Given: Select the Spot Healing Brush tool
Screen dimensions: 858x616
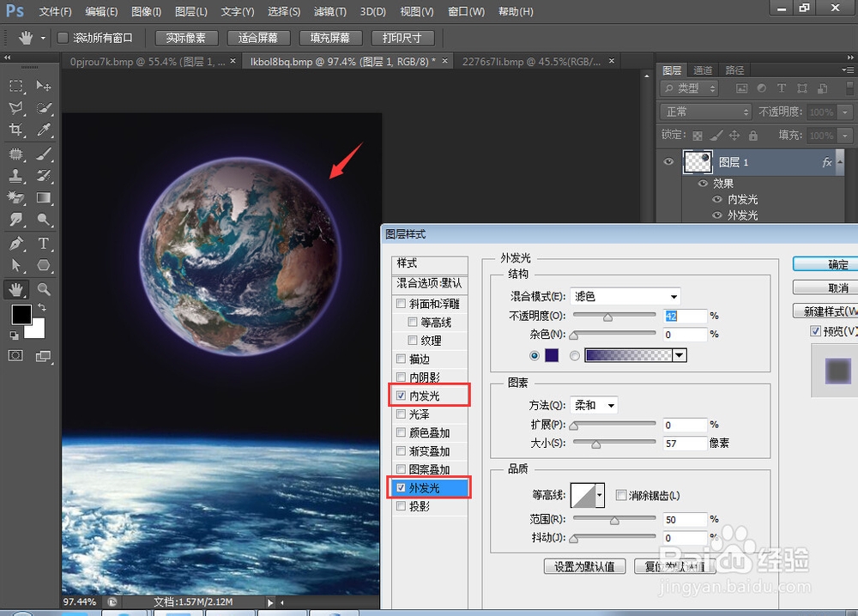Looking at the screenshot, I should tap(15, 154).
